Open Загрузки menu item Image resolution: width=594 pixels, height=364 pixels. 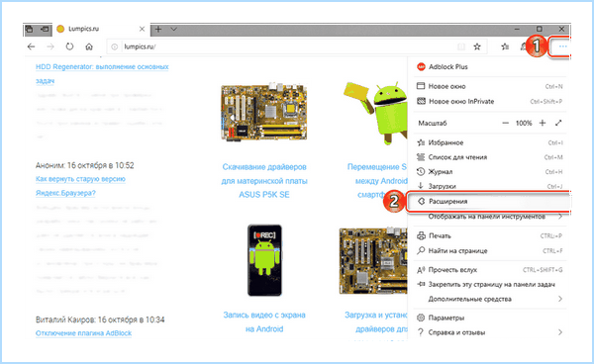489,186
